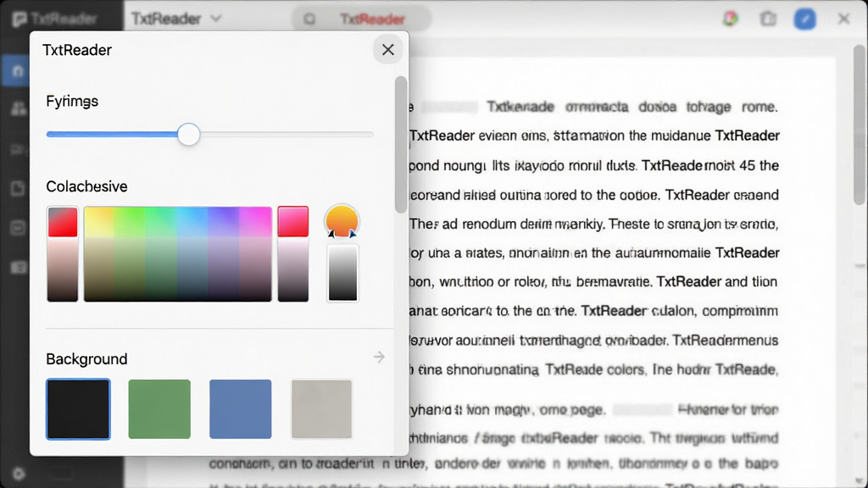Click the settings panel vertical scrollbar

[x=401, y=145]
